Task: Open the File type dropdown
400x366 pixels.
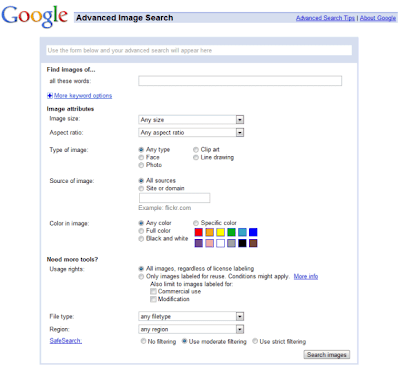Action: pyautogui.click(x=191, y=316)
